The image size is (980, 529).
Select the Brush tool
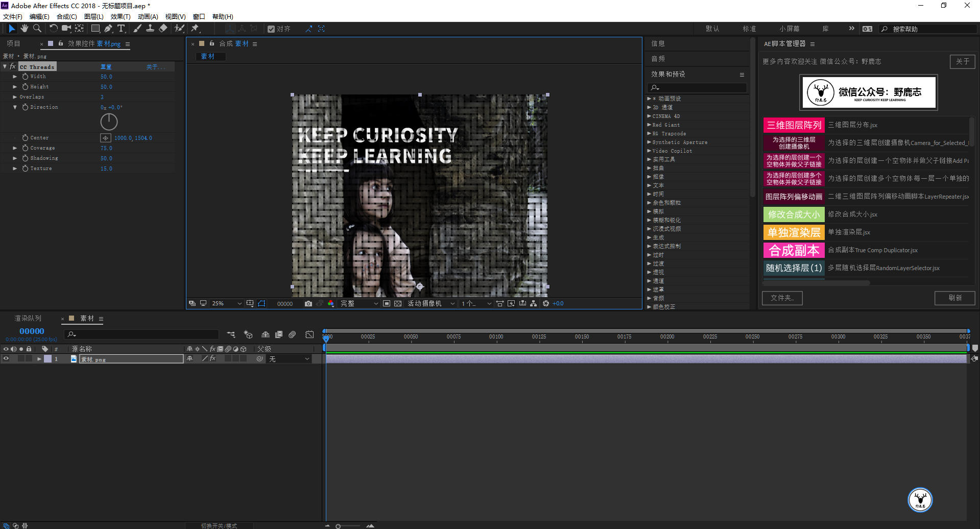coord(137,29)
